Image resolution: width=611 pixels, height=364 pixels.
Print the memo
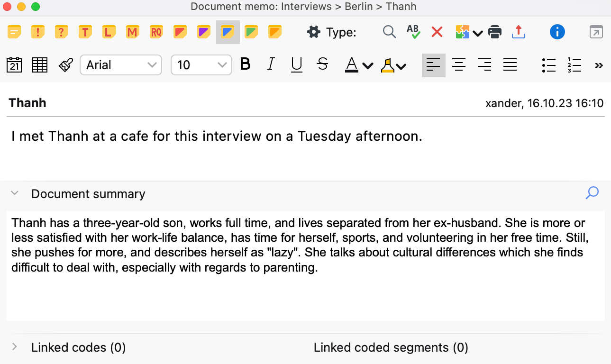pyautogui.click(x=495, y=32)
